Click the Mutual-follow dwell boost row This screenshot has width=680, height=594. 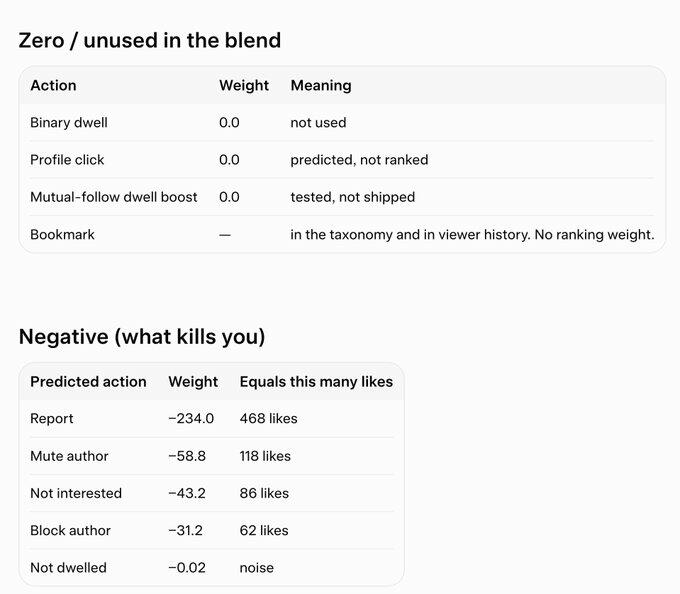pos(342,197)
